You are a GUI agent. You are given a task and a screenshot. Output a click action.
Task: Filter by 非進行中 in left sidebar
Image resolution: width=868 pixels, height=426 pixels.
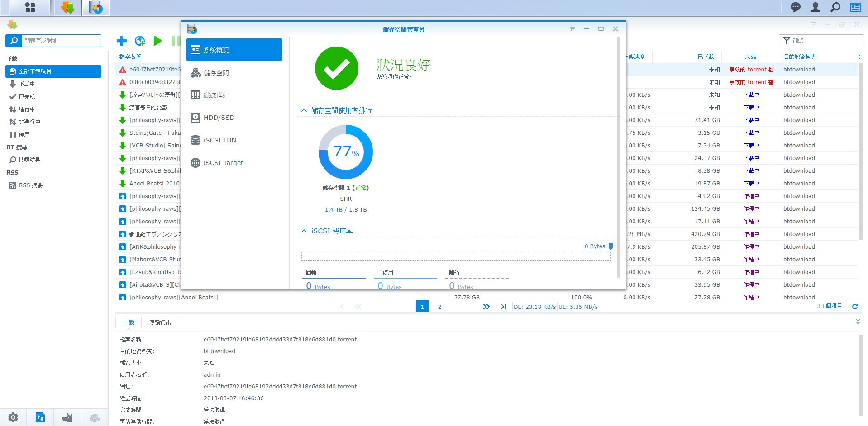point(53,122)
